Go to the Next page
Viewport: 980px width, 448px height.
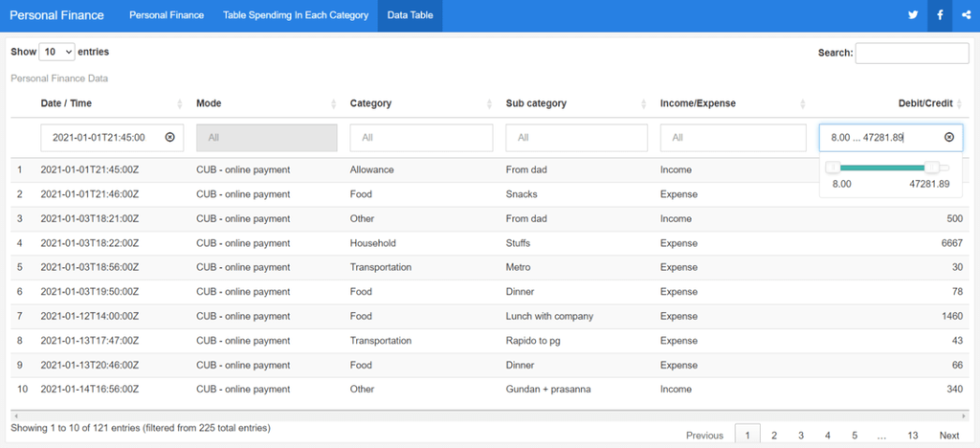[948, 436]
